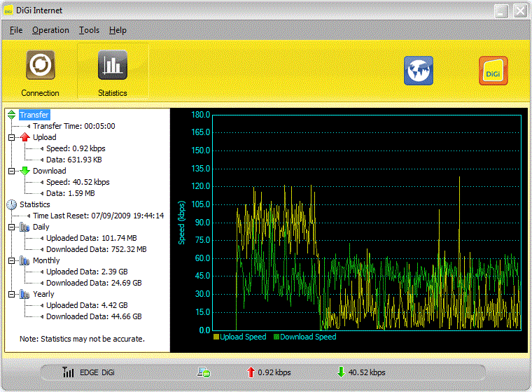Click the green download arrow in status bar
532x392 pixels.
[x=341, y=372]
